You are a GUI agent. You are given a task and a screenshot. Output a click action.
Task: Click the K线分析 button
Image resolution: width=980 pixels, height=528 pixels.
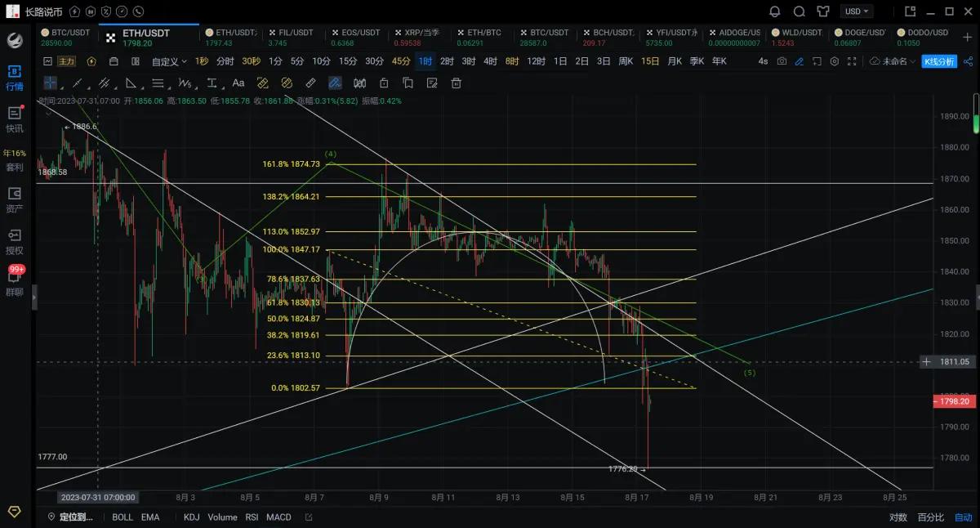click(939, 61)
